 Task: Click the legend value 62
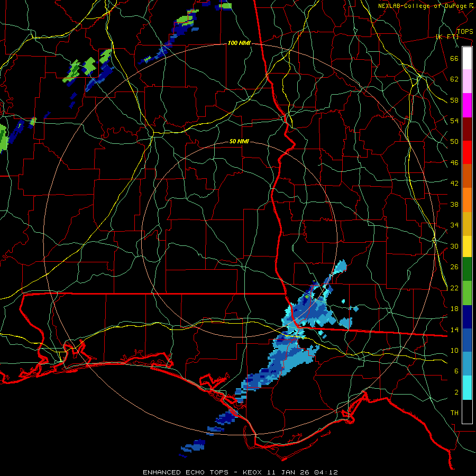click(x=454, y=79)
